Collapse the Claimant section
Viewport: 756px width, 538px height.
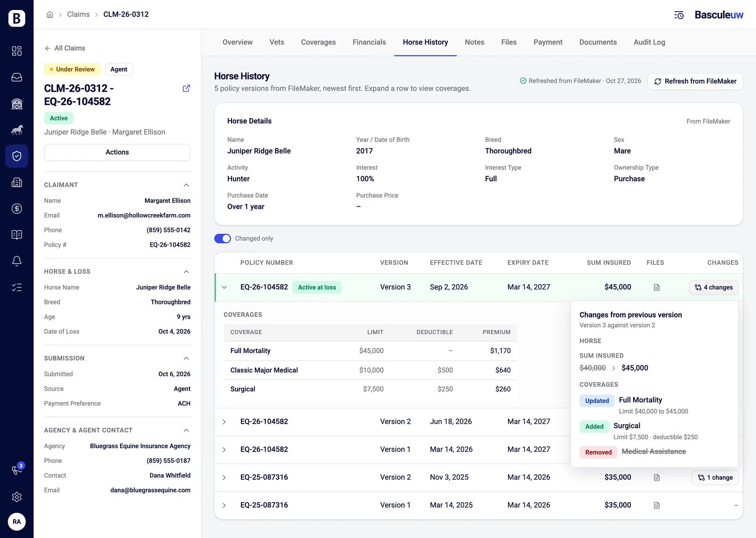tap(186, 185)
